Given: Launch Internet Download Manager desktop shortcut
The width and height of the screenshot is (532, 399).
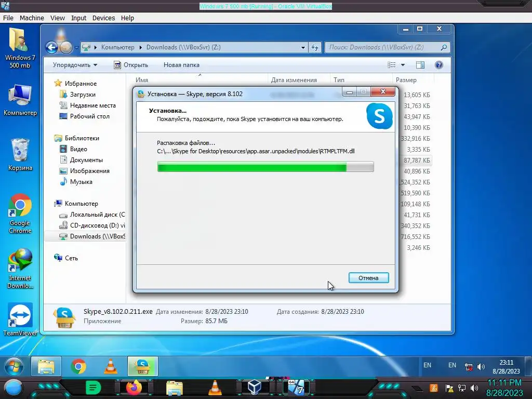Looking at the screenshot, I should click(20, 269).
